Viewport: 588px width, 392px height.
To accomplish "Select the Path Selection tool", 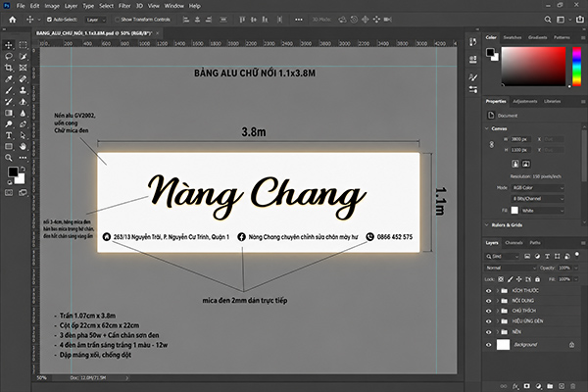I will (23, 135).
